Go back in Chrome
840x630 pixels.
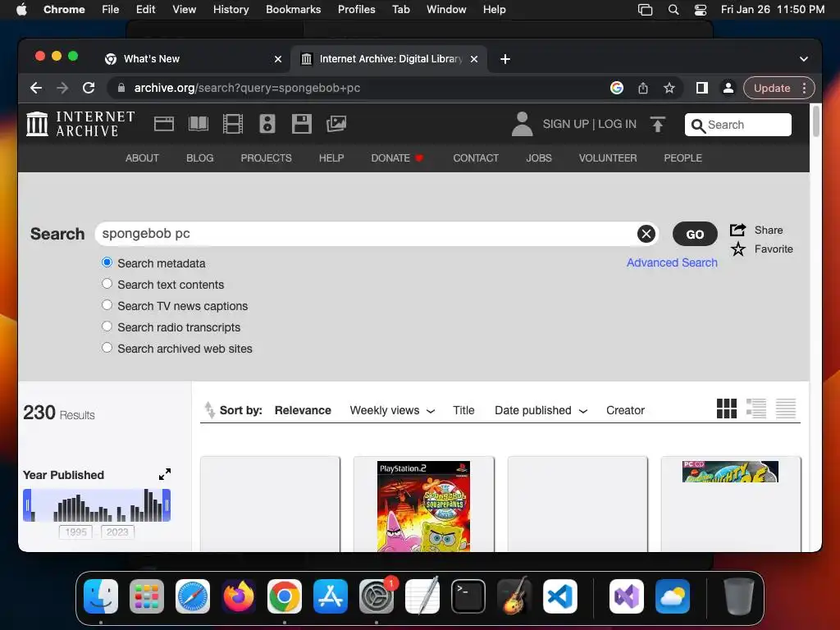pyautogui.click(x=36, y=88)
